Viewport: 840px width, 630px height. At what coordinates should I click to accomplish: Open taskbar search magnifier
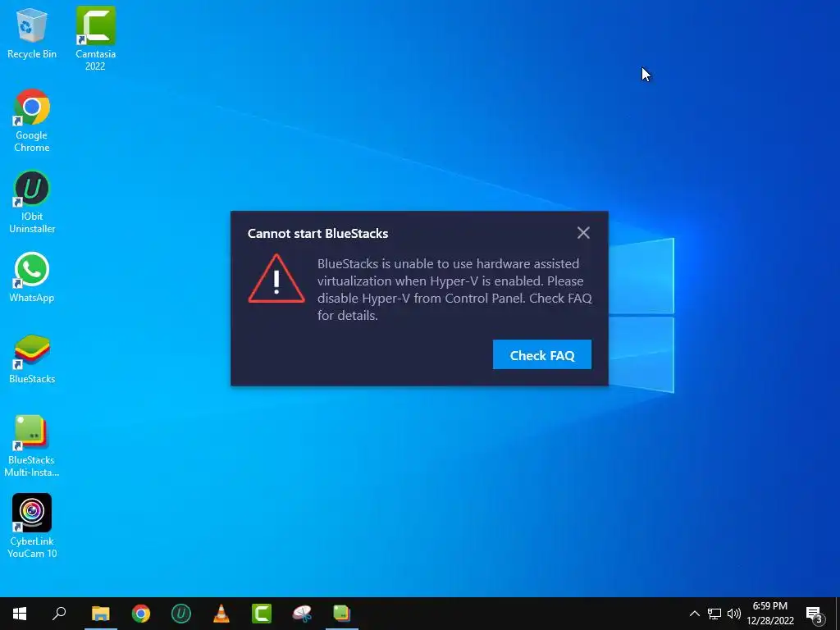coord(59,614)
